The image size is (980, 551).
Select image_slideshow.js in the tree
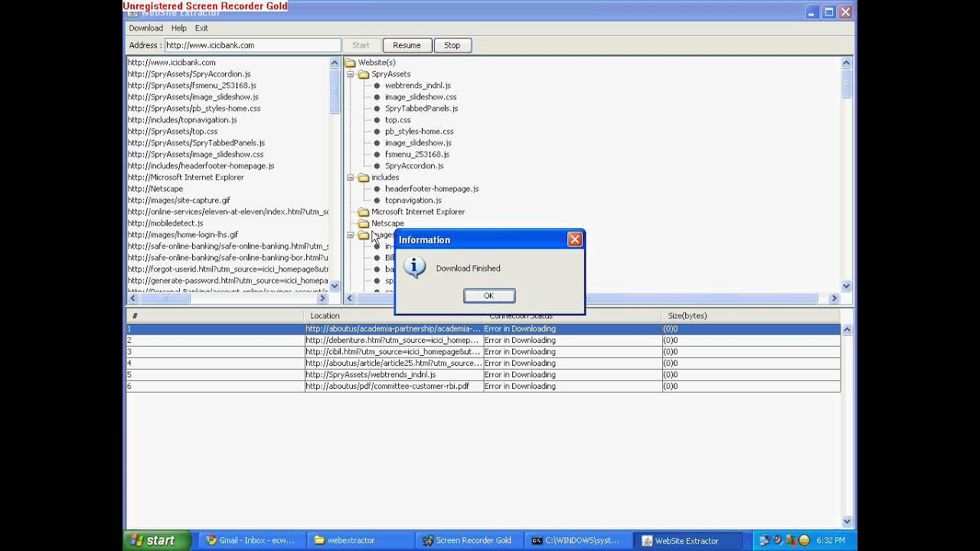pyautogui.click(x=418, y=143)
